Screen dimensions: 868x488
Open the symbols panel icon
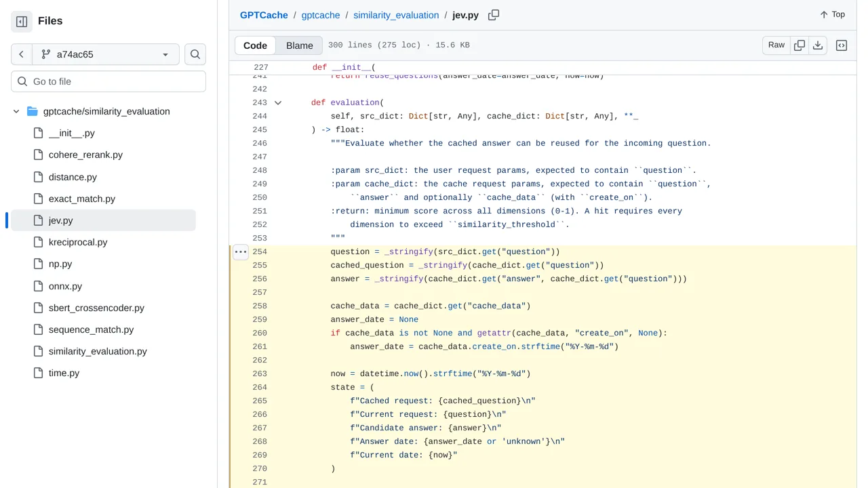(x=842, y=45)
